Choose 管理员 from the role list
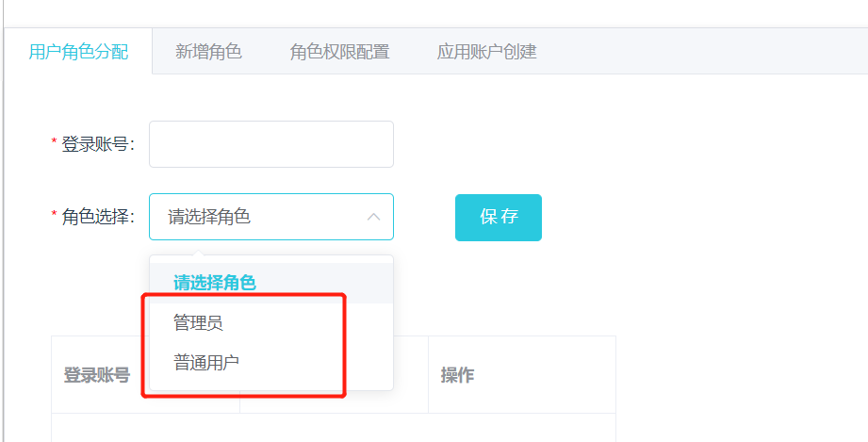The image size is (868, 442). click(198, 323)
